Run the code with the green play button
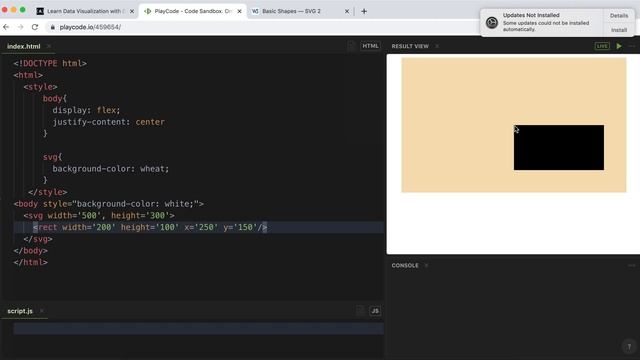This screenshot has height=360, width=640. (619, 46)
